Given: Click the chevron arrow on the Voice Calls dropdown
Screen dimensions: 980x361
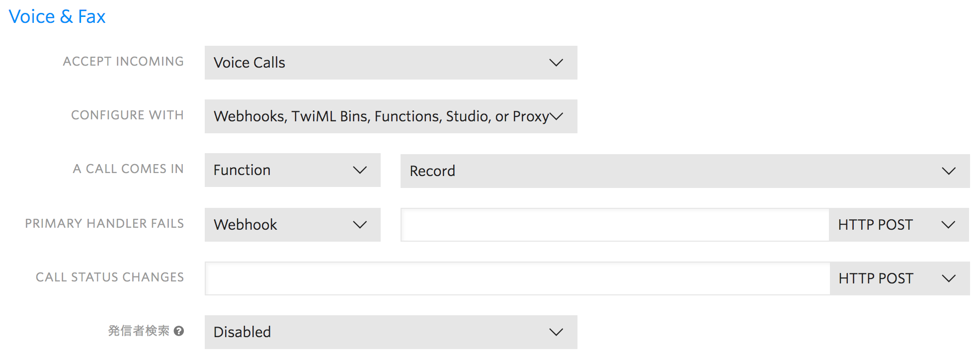Looking at the screenshot, I should pyautogui.click(x=556, y=63).
